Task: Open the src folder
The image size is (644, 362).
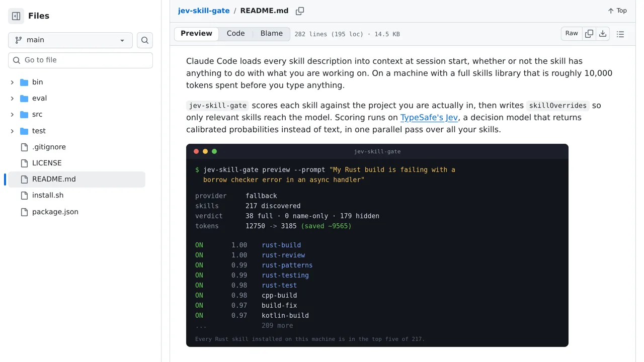Action: pyautogui.click(x=37, y=114)
